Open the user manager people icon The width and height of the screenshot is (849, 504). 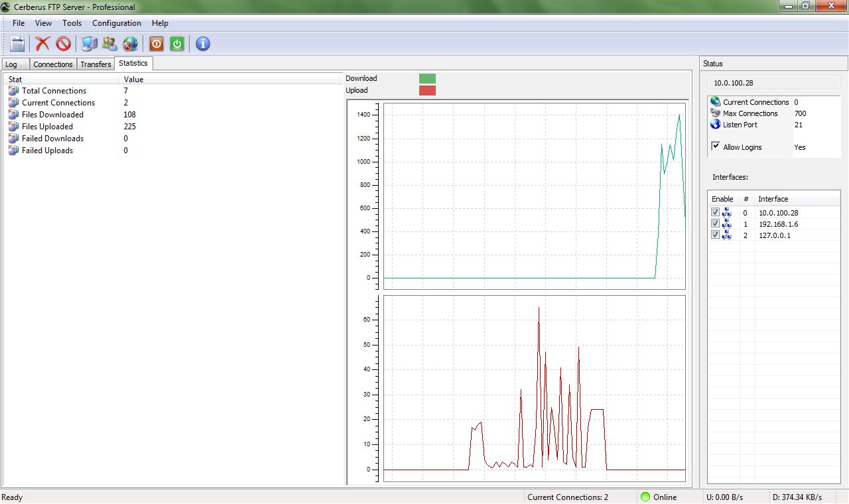pos(109,44)
